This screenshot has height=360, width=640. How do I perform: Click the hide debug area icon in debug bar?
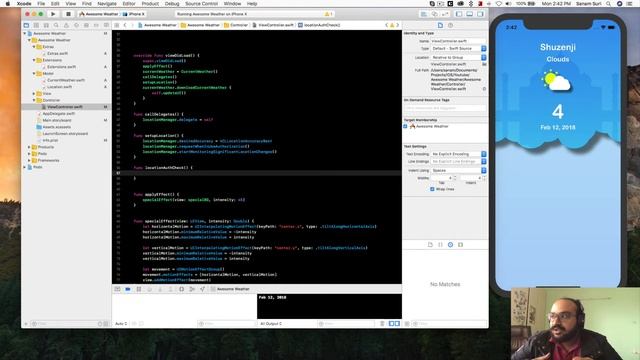[x=117, y=289]
